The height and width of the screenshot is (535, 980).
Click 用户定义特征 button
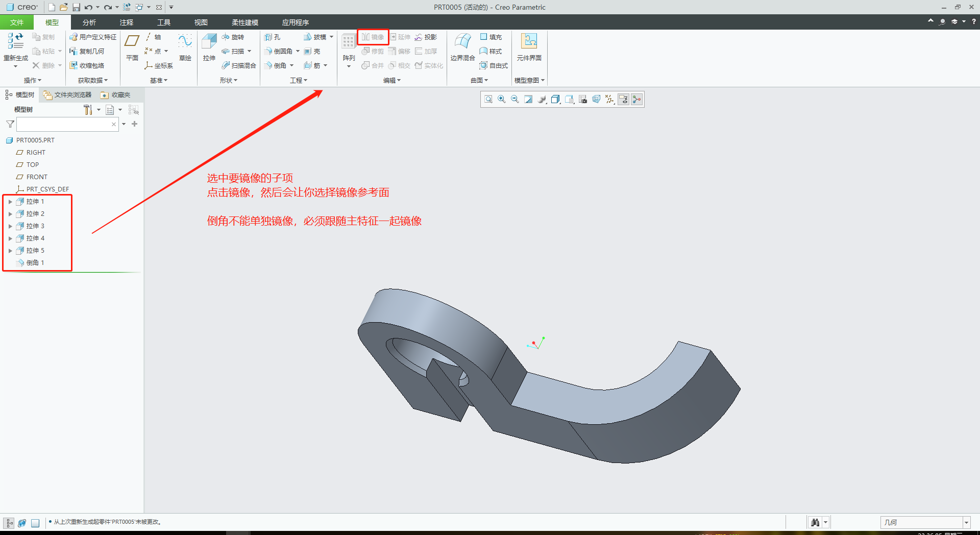pyautogui.click(x=93, y=37)
